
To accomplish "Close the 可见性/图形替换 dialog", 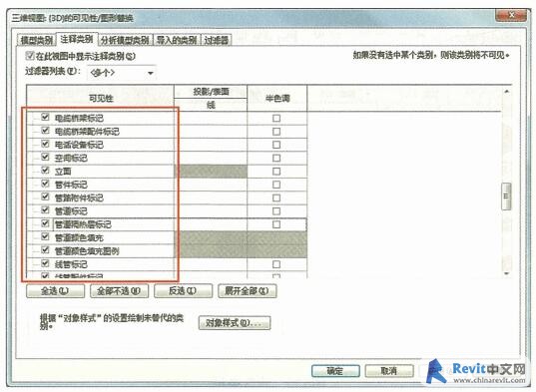I will coord(511,15).
